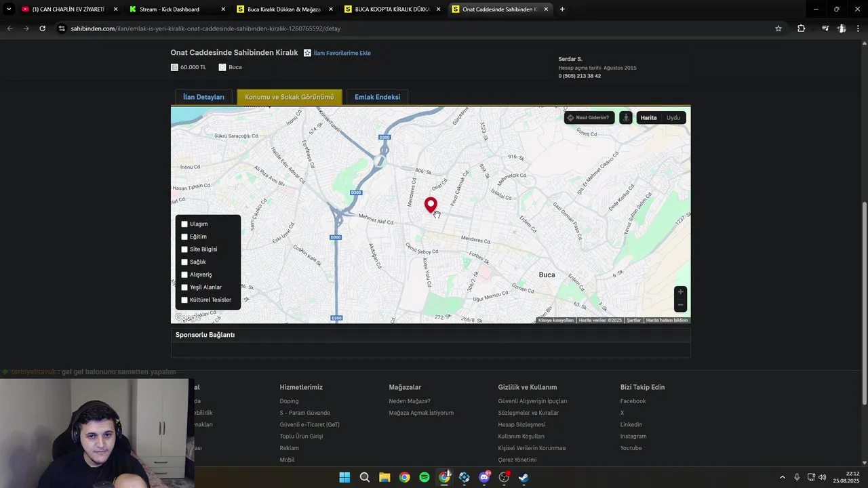Open the tab search dropdown arrow
The image size is (868, 488).
pos(8,9)
